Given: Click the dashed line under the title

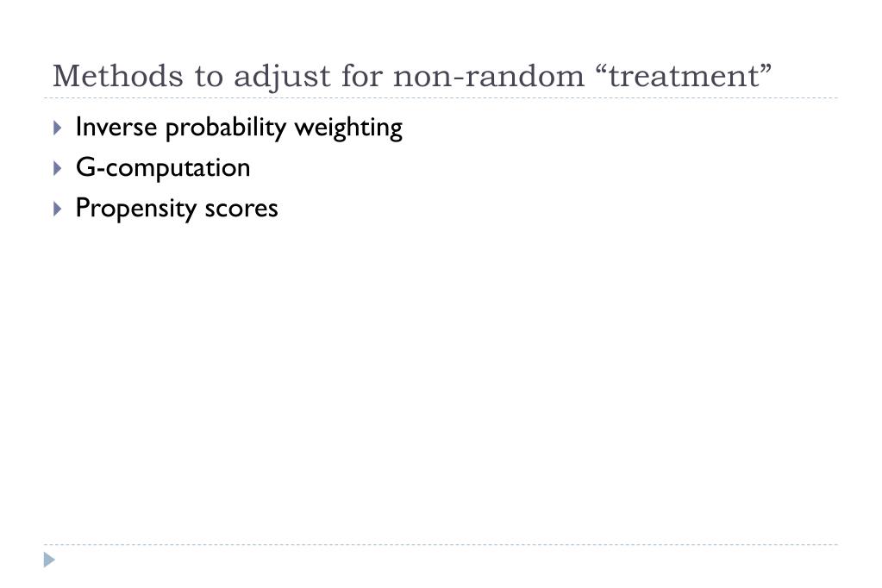Looking at the screenshot, I should (441, 98).
